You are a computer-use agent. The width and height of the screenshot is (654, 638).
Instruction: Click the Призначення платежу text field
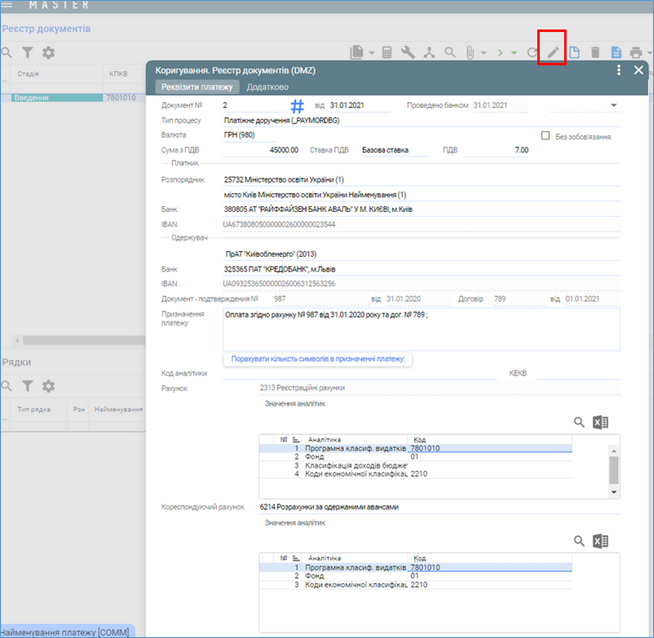420,328
